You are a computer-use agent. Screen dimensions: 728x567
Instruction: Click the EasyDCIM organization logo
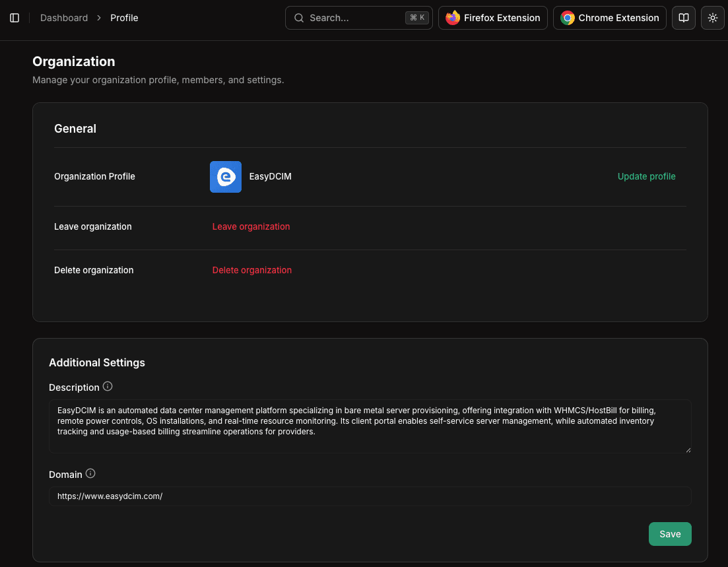(226, 176)
